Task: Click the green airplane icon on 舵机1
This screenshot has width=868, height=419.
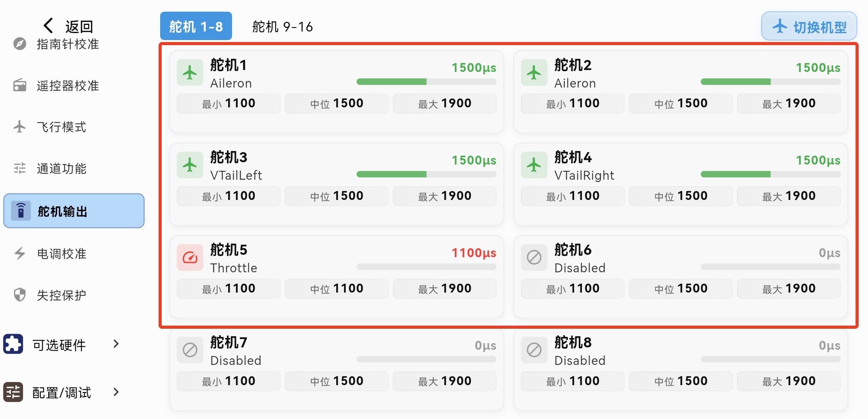Action: (190, 72)
